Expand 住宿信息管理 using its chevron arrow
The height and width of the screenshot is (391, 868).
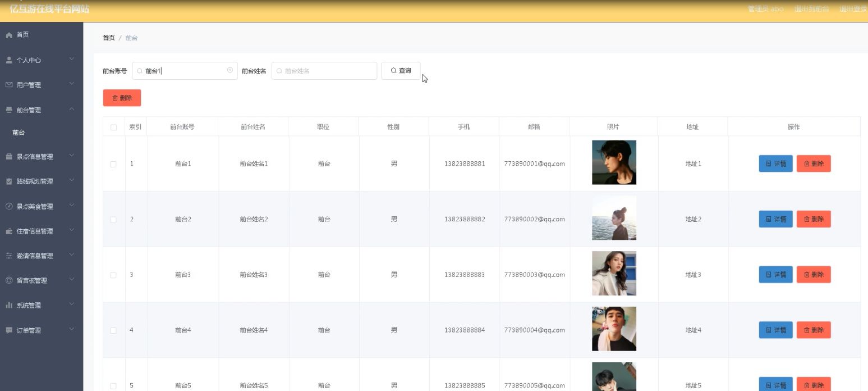[x=72, y=230]
